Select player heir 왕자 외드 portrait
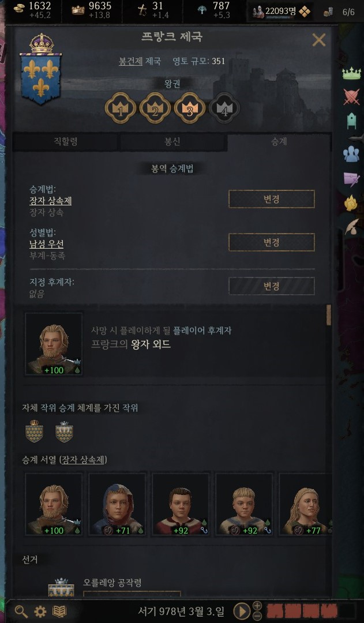364x623 pixels. [x=54, y=344]
